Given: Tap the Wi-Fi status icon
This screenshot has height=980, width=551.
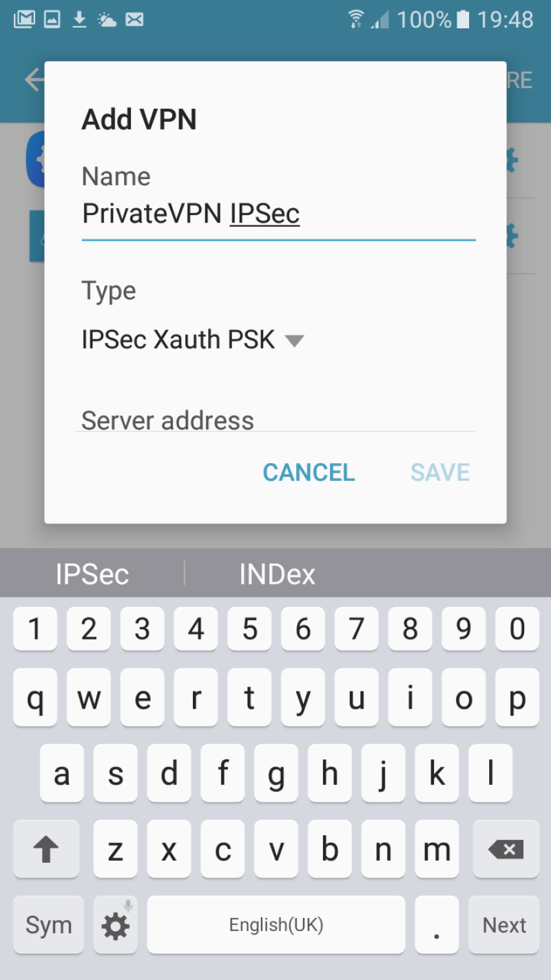Looking at the screenshot, I should tap(356, 19).
